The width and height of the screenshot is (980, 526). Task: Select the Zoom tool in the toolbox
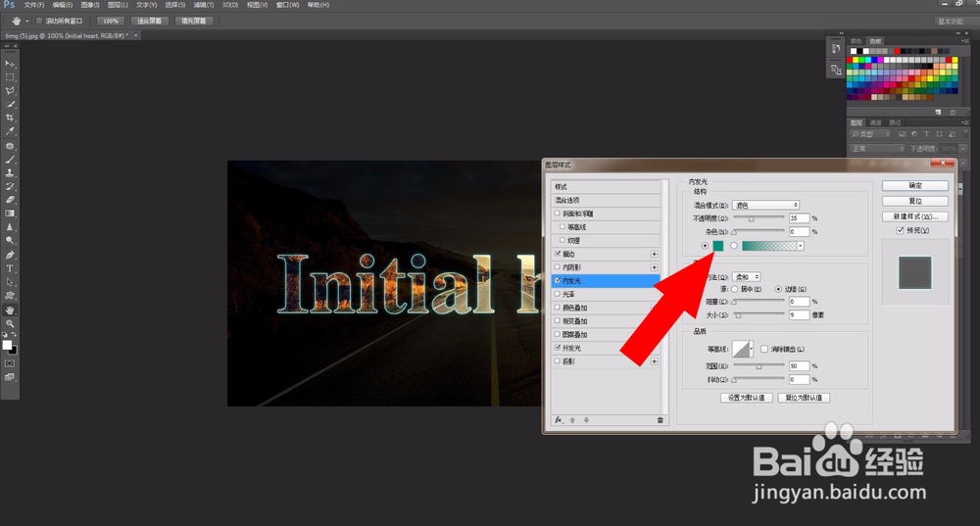[x=10, y=323]
